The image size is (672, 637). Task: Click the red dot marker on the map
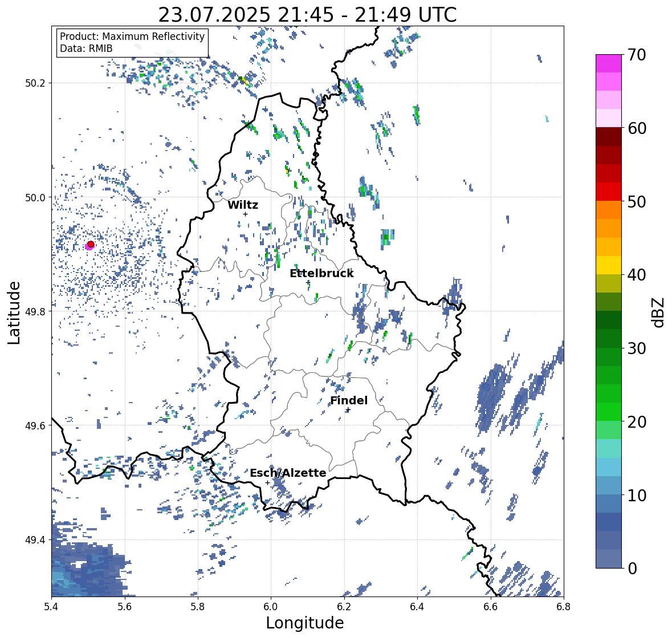point(91,244)
